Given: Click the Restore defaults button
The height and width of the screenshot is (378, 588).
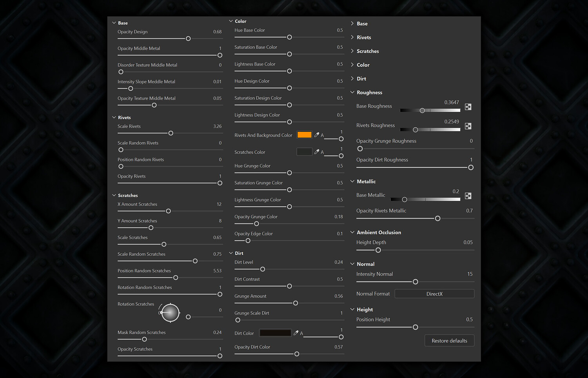Looking at the screenshot, I should (x=449, y=341).
